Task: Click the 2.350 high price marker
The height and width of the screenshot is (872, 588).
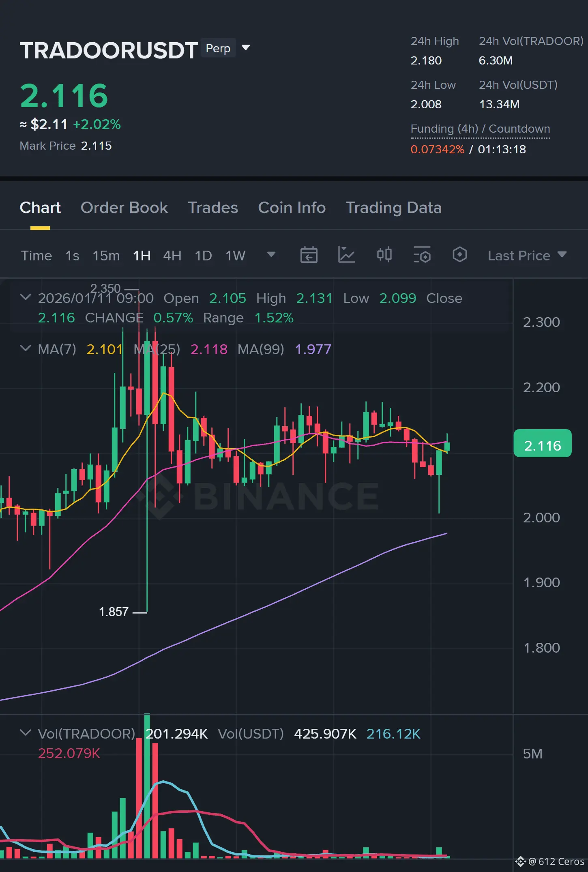Action: (x=105, y=288)
